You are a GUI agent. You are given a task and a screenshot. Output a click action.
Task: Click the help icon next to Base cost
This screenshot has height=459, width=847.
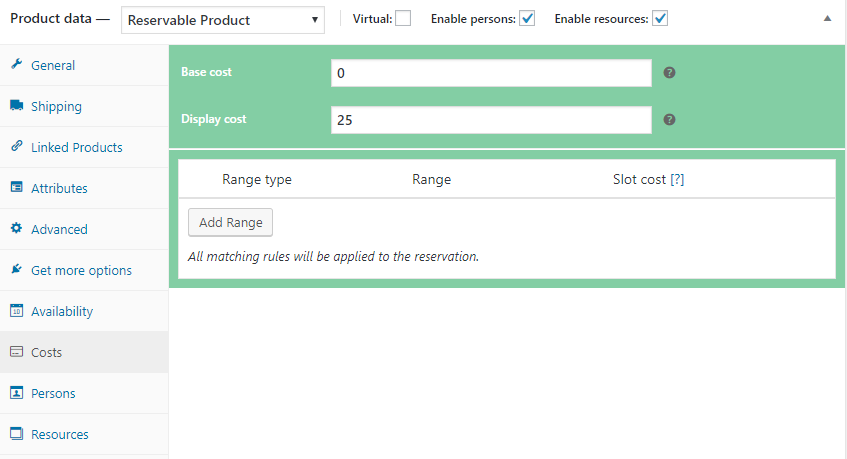(x=670, y=73)
